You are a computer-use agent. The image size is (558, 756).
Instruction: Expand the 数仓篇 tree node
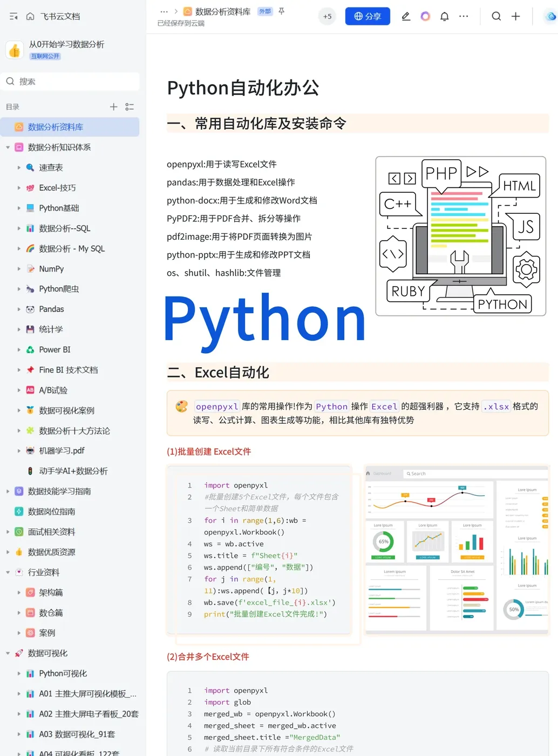19,612
